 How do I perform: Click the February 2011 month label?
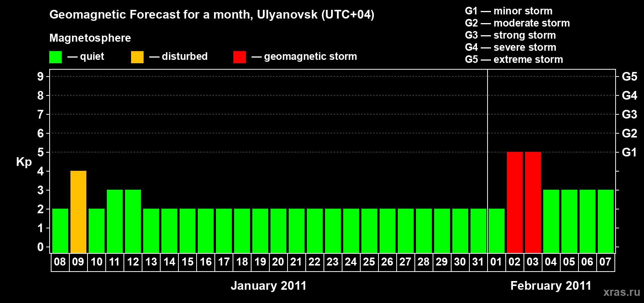[551, 286]
